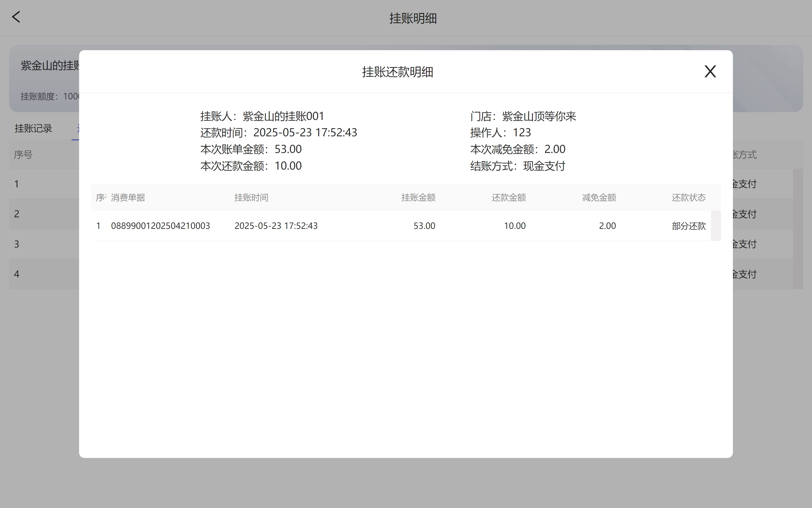Click the background list's vertical scrollbar
The image size is (812, 508).
coord(798,229)
